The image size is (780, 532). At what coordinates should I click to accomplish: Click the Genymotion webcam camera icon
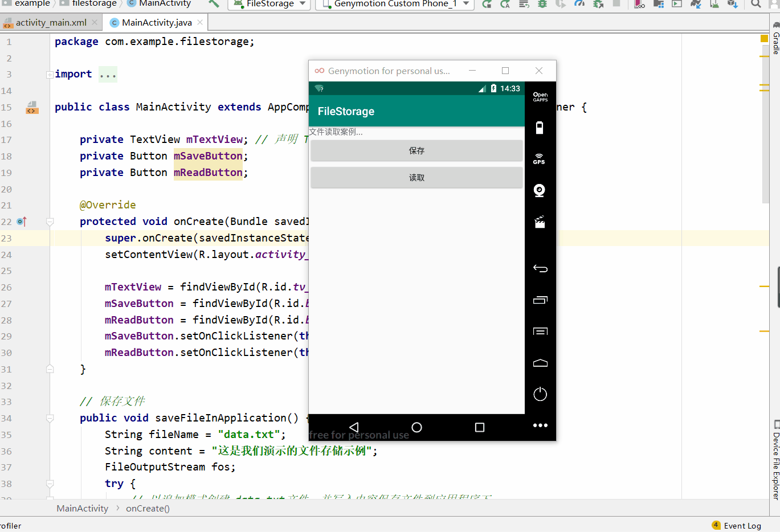539,190
